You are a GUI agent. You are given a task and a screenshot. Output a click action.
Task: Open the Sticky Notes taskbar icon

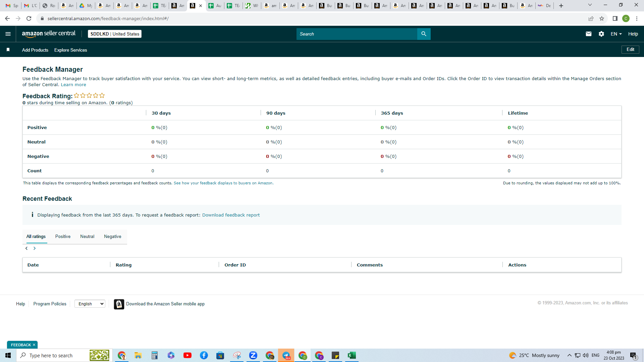[335, 355]
